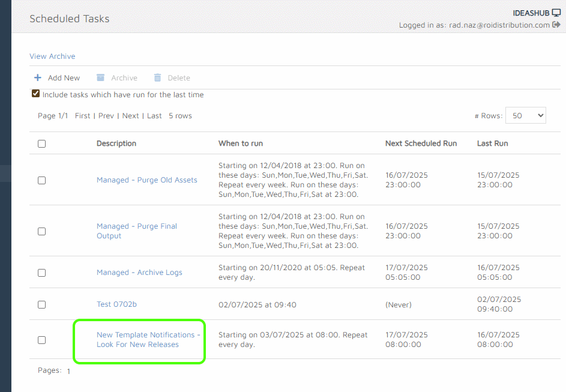Go to First page of results
Viewport: 566px width, 392px height.
(x=83, y=116)
